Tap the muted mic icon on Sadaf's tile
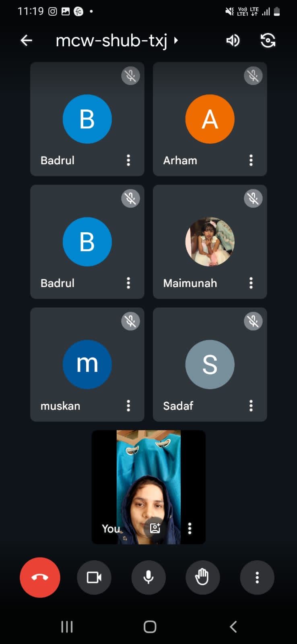Image resolution: width=297 pixels, height=644 pixels. (x=253, y=321)
